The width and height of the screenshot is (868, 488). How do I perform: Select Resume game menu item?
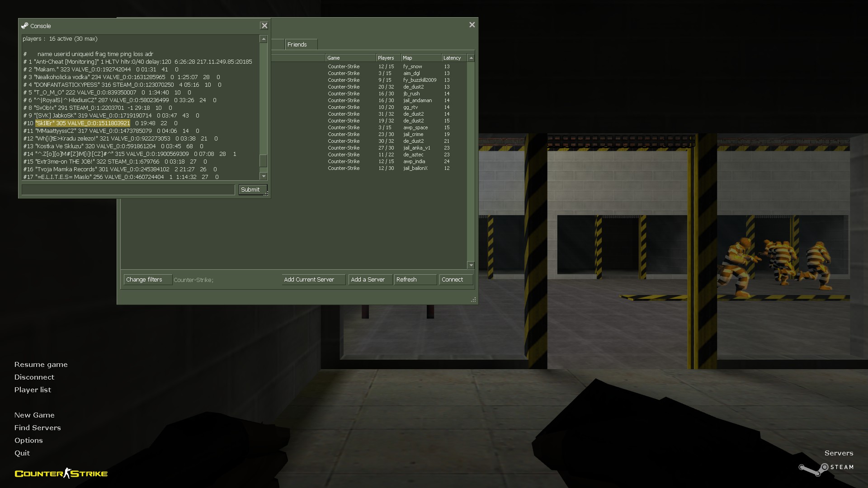point(41,365)
